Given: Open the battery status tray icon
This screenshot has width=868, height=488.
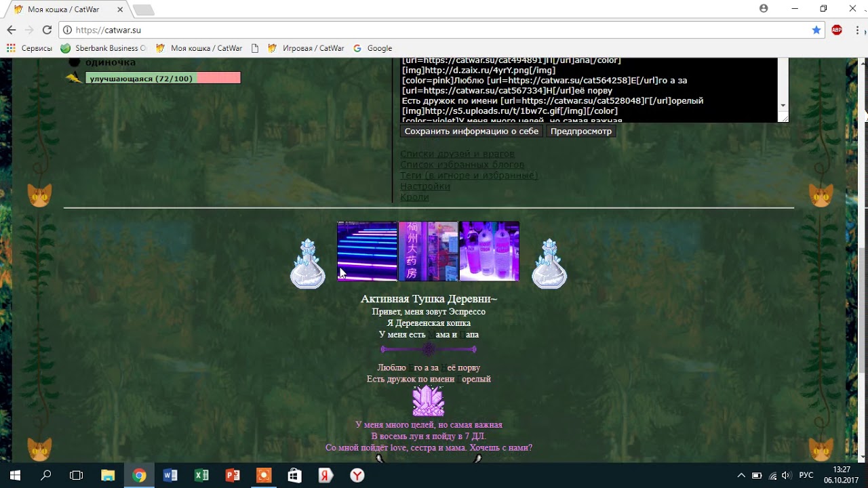Looking at the screenshot, I should (757, 476).
